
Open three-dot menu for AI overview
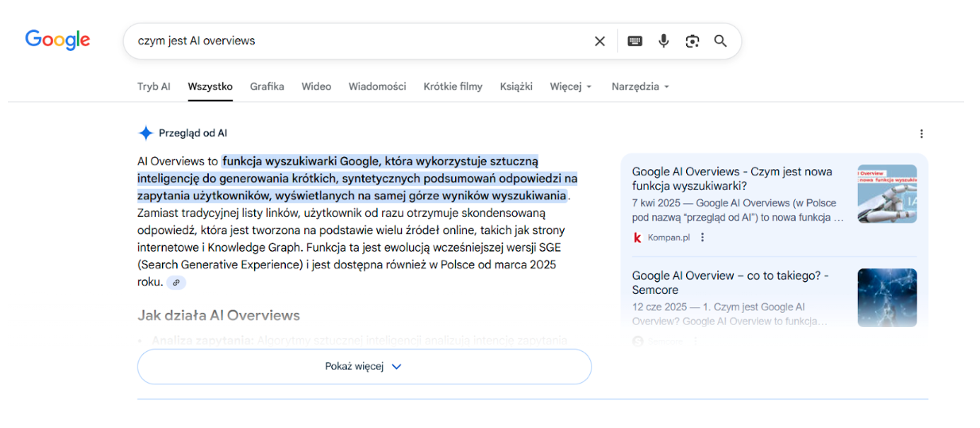pos(921,134)
